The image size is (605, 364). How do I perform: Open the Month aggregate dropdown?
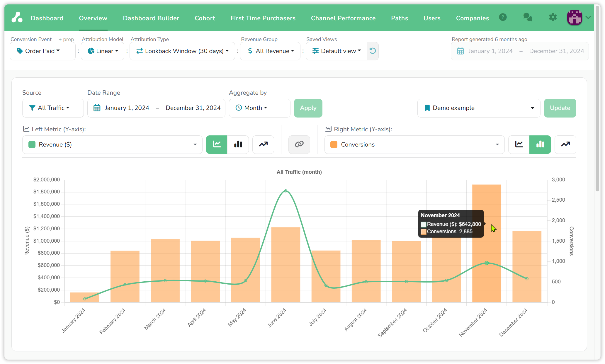(259, 108)
